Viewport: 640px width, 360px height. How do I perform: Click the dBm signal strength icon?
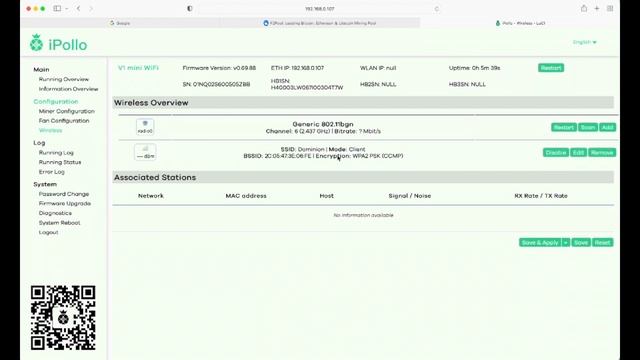tap(145, 152)
